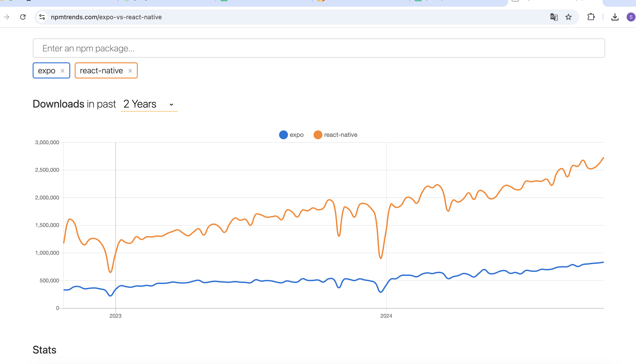Open site information icon in address bar
636x364 pixels.
42,17
